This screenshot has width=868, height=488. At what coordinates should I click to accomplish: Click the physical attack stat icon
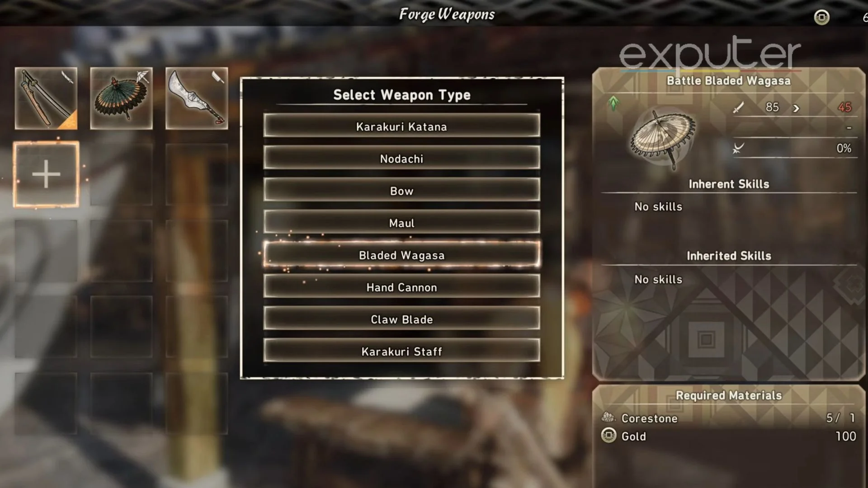[x=740, y=107]
